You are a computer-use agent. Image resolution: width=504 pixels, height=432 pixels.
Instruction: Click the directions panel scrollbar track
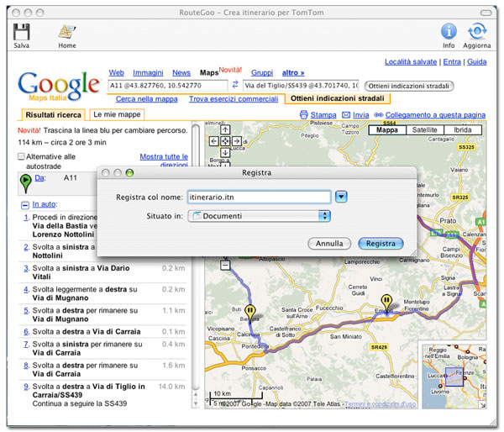pyautogui.click(x=196, y=257)
